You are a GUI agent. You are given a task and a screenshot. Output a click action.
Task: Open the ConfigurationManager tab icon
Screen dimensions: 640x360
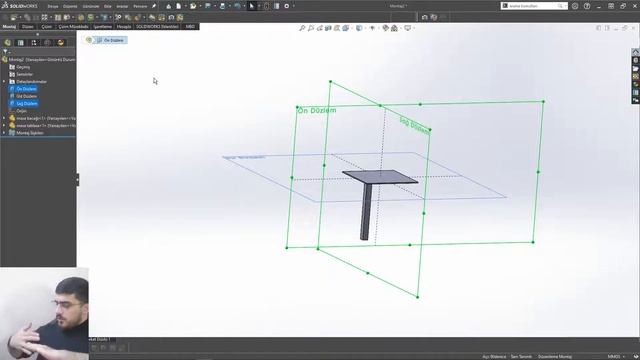pos(34,42)
